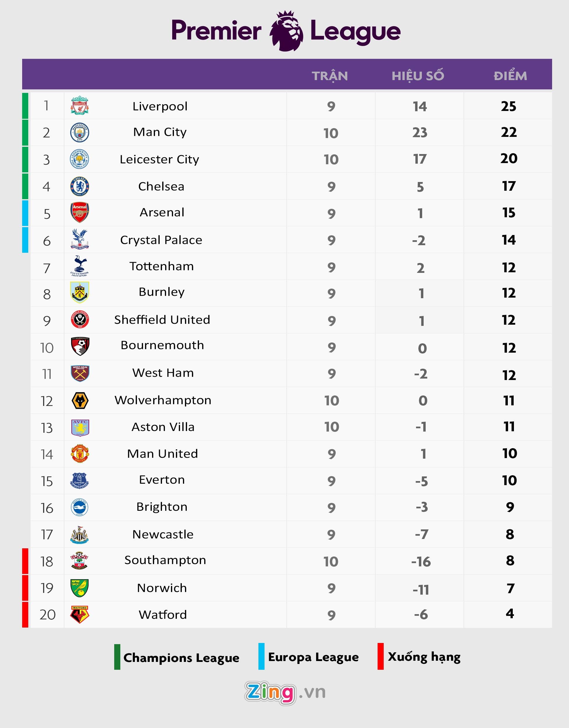Click the Watford club badge
The width and height of the screenshot is (569, 728).
(x=80, y=614)
